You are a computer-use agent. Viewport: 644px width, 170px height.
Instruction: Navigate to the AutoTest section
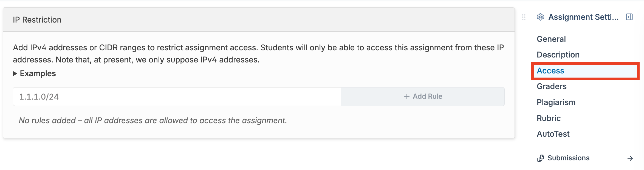pos(553,134)
